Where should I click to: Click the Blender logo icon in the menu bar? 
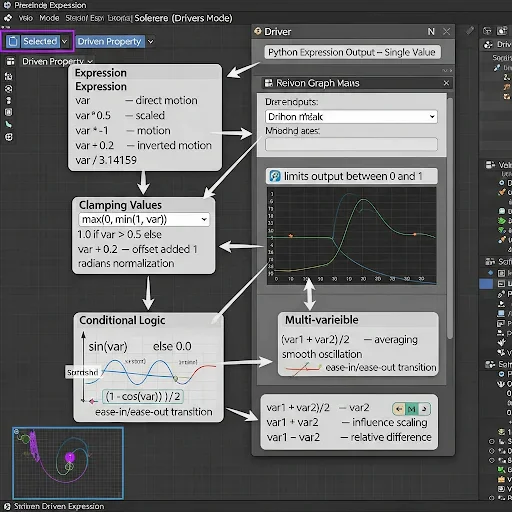click(x=7, y=18)
